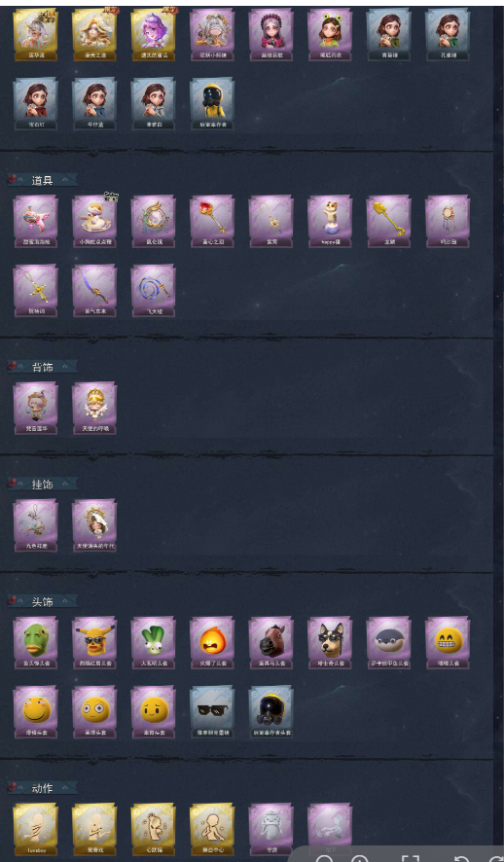Image resolution: width=504 pixels, height=862 pixels.
Task: Choose the frog hat girl costume
Action: (330, 34)
